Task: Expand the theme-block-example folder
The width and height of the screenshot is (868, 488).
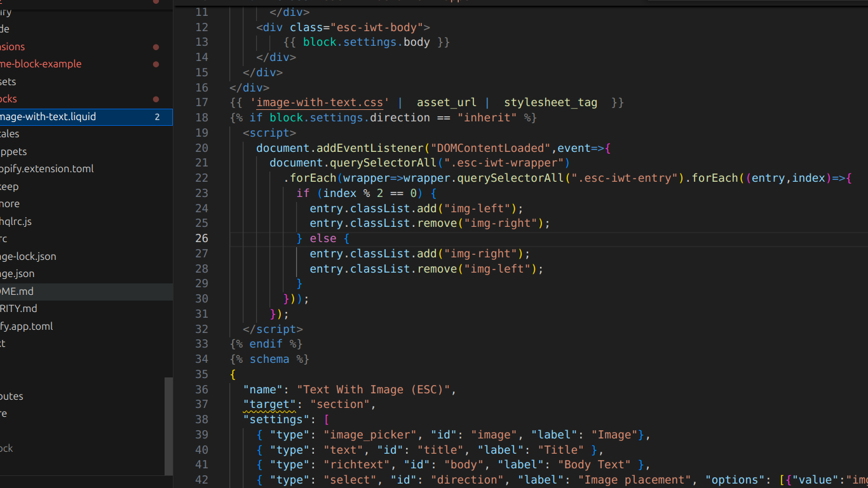Action: (41, 64)
